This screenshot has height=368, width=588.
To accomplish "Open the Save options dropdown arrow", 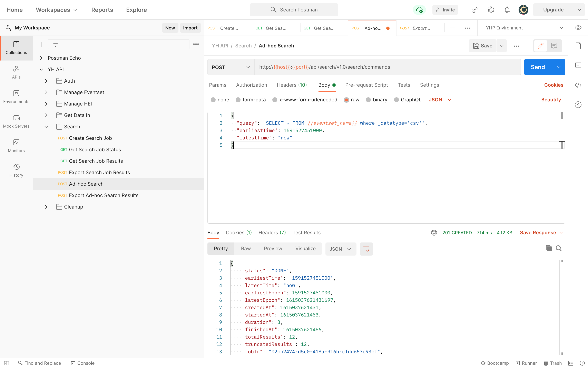I will click(501, 46).
